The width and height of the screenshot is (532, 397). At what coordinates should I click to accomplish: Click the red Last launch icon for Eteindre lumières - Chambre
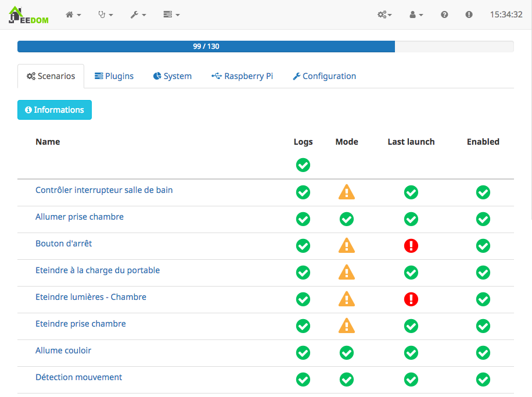[x=411, y=299]
